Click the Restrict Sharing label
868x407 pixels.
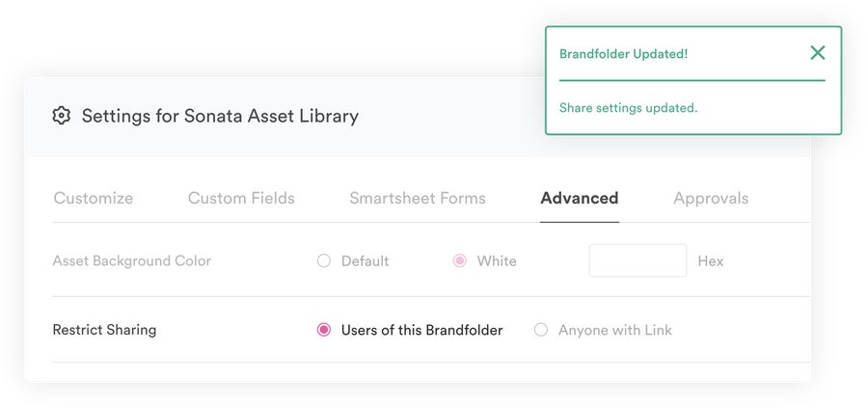coord(104,330)
